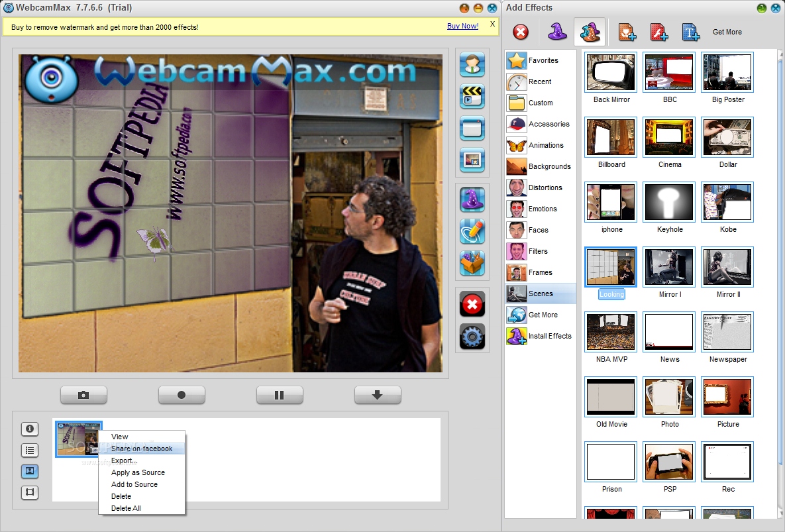The width and height of the screenshot is (785, 532).
Task: Click the info icon beside gallery
Action: point(30,429)
